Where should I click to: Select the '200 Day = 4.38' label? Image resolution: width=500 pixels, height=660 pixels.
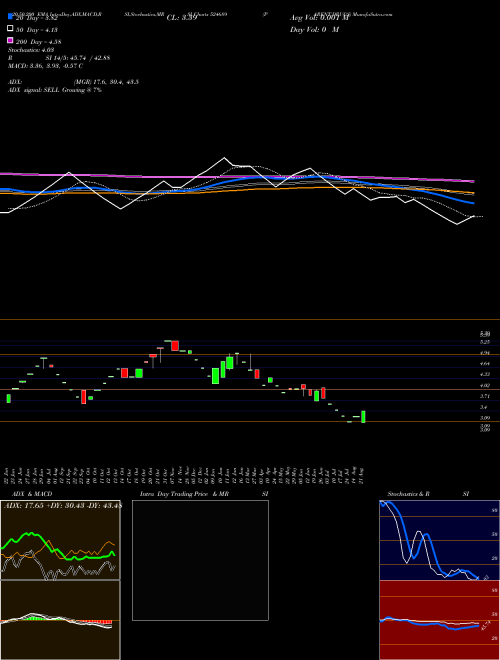coord(39,42)
